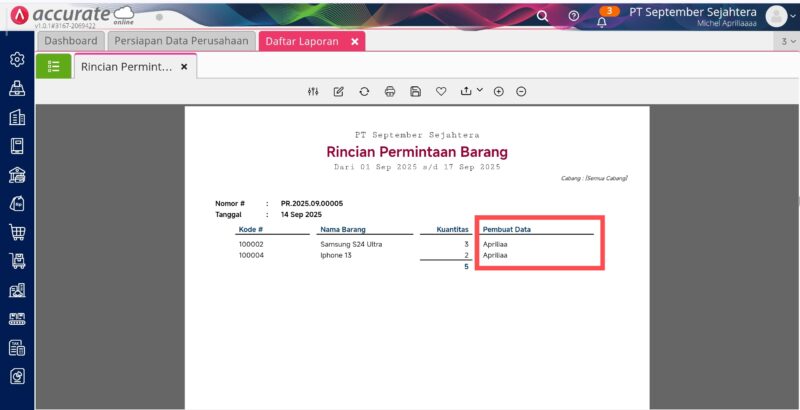Viewport: 800px width, 410px height.
Task: Close the Daftar Laporan tab
Action: tap(355, 41)
